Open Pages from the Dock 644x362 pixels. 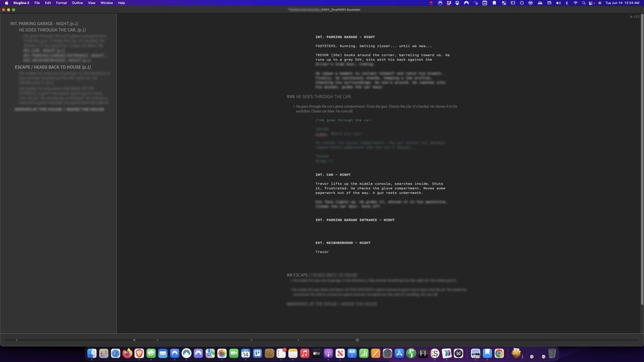click(376, 353)
